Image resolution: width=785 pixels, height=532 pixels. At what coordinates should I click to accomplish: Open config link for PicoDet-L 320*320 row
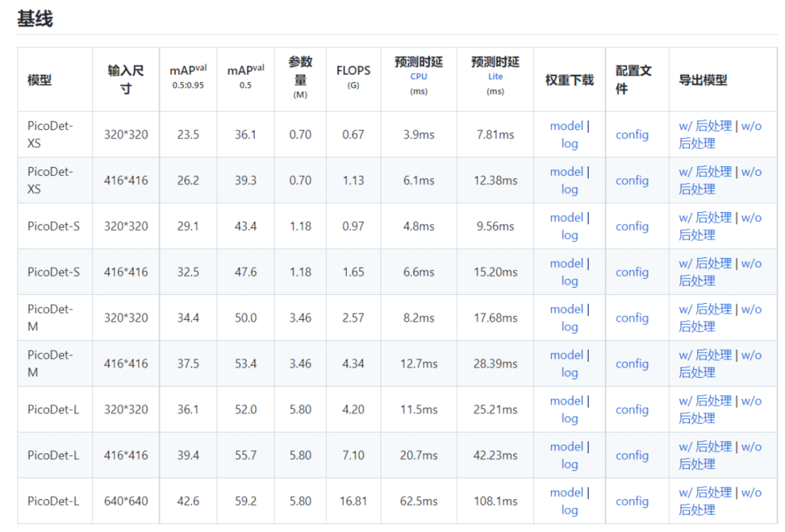coord(632,409)
